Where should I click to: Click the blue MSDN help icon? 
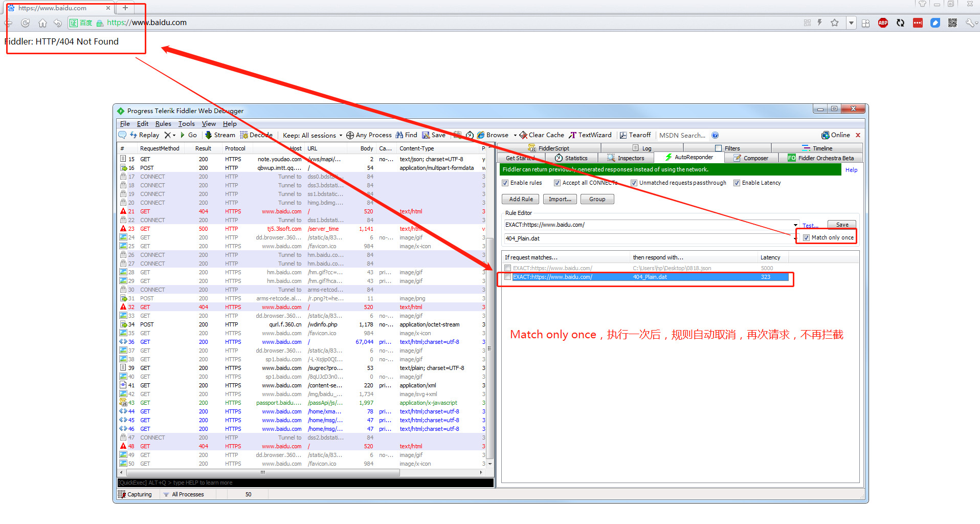pyautogui.click(x=715, y=135)
